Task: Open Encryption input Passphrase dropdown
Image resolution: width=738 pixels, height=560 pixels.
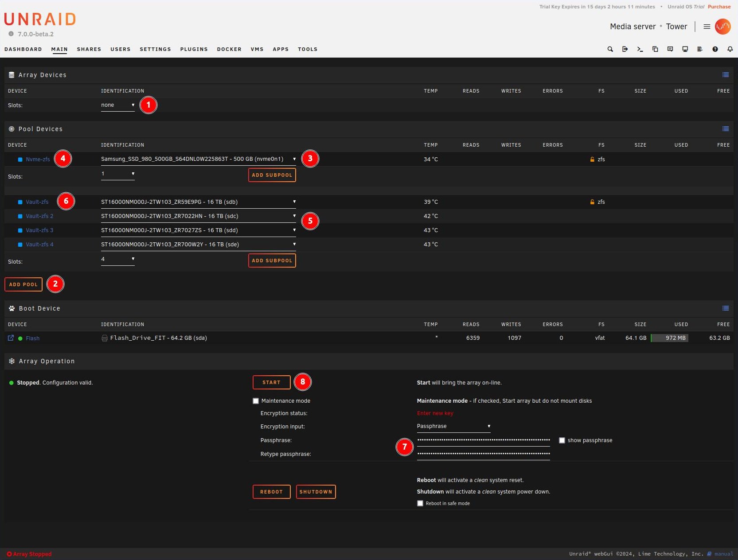Action: coord(454,426)
